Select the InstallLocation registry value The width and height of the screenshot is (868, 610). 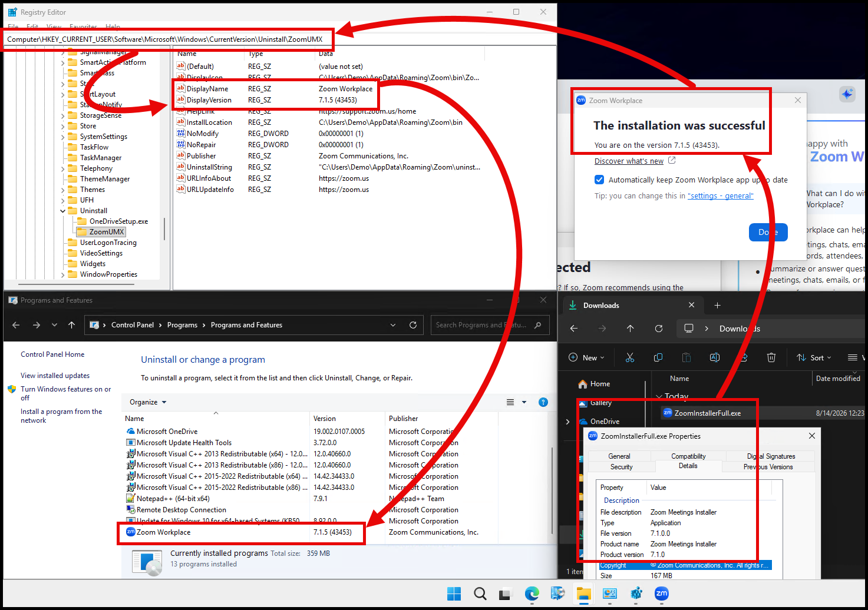(209, 122)
